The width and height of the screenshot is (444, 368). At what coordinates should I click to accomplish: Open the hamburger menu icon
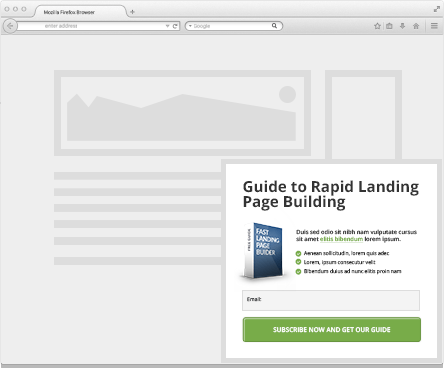pos(434,26)
